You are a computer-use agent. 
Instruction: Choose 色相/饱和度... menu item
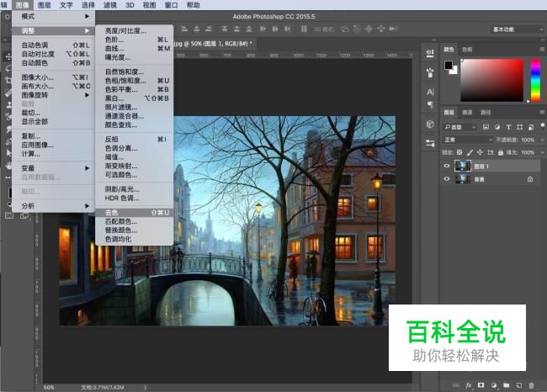(x=135, y=81)
